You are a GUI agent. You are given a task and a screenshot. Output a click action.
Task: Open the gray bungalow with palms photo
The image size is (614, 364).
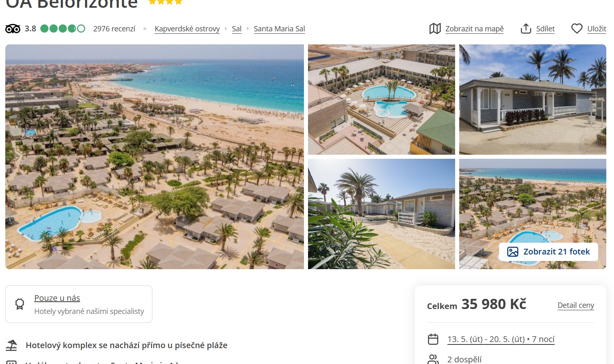click(533, 99)
